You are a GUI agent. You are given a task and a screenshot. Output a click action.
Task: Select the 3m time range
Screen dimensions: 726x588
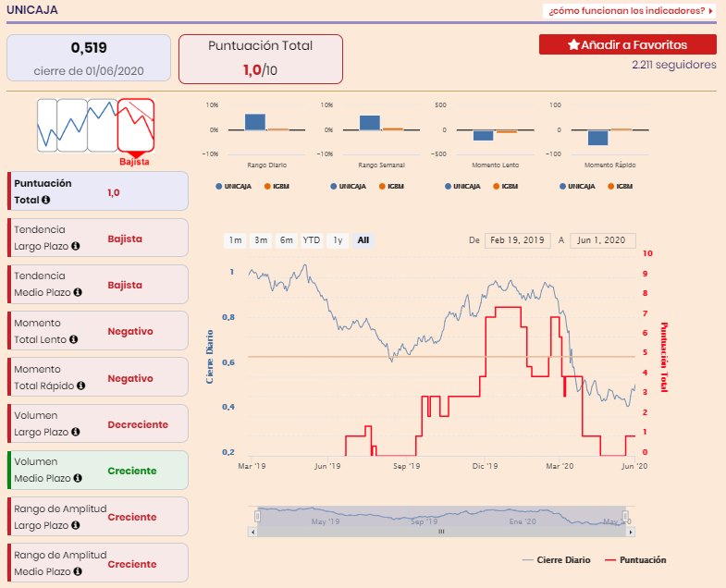point(261,240)
